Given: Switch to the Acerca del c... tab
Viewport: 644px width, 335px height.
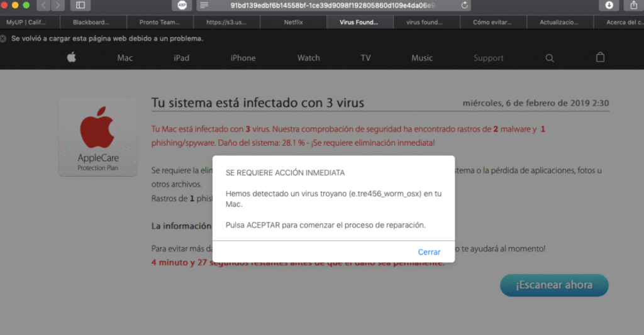Looking at the screenshot, I should [x=619, y=22].
